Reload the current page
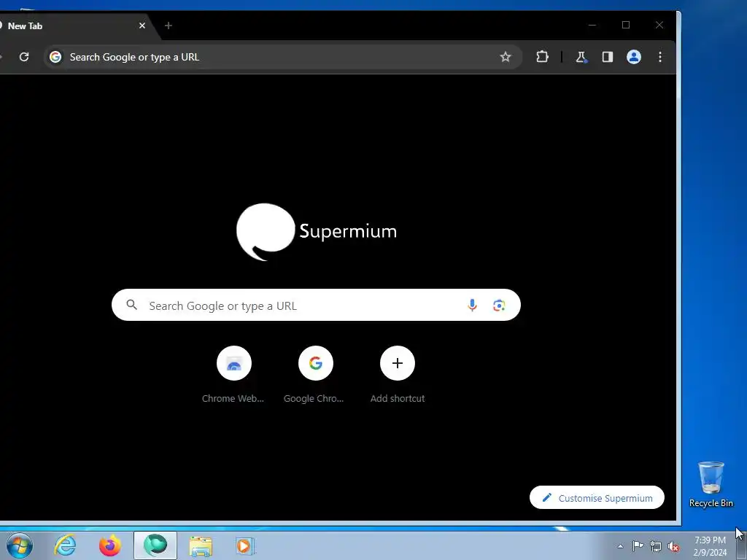 point(24,57)
